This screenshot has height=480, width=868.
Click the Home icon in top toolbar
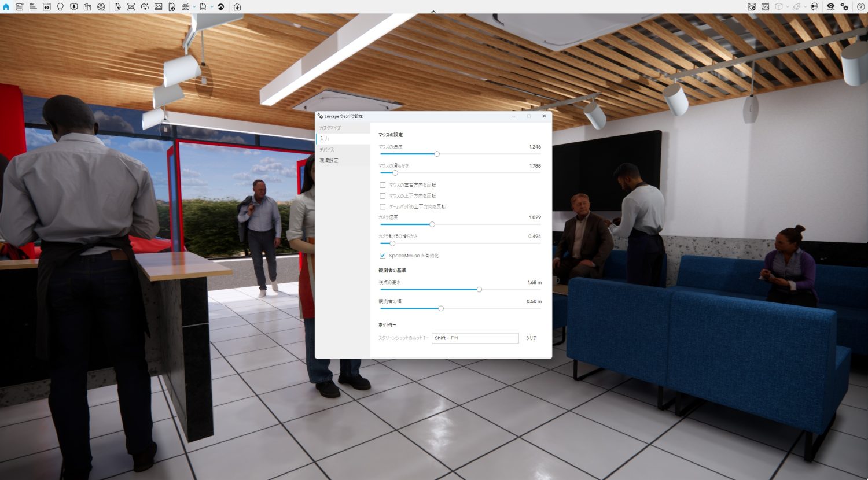pos(6,7)
